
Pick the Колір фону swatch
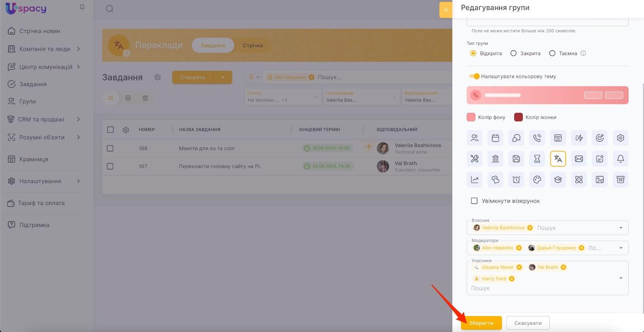pos(471,117)
